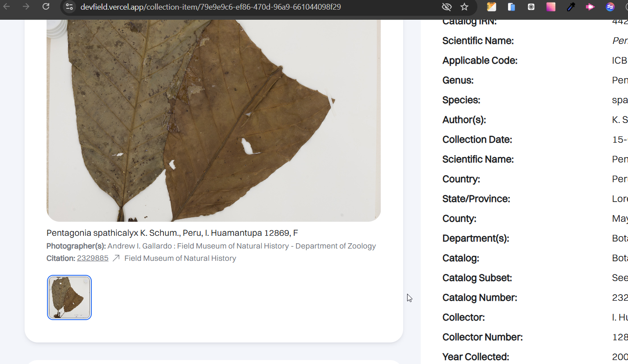
Task: Open the eyedropper color picker extension
Action: [x=570, y=7]
